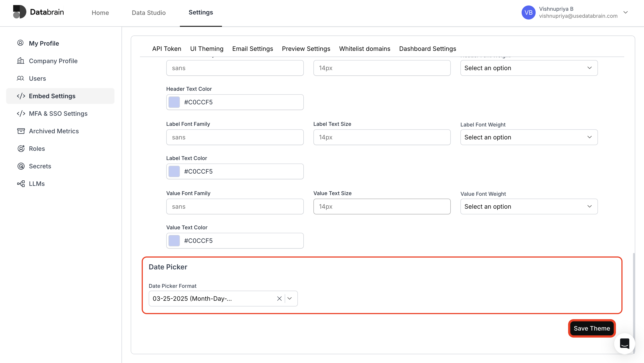Click the Save Theme button
Screen dimensions: 644x363
(x=592, y=328)
